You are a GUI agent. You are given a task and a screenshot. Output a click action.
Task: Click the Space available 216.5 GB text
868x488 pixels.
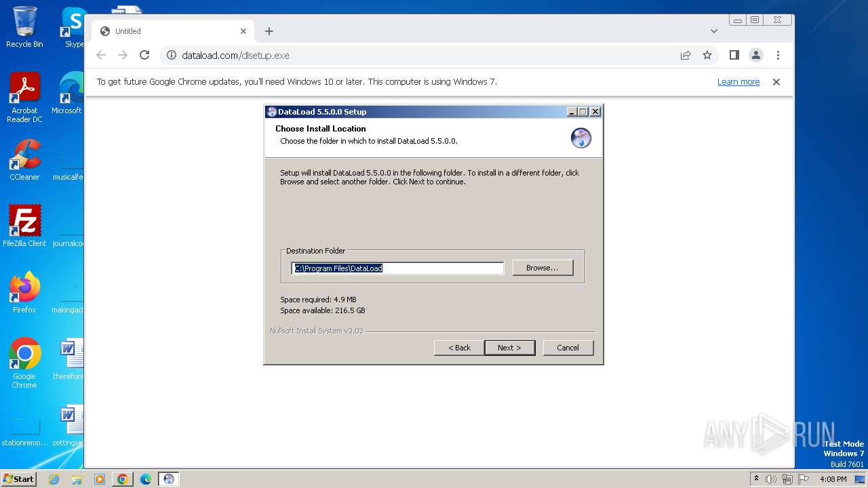323,310
